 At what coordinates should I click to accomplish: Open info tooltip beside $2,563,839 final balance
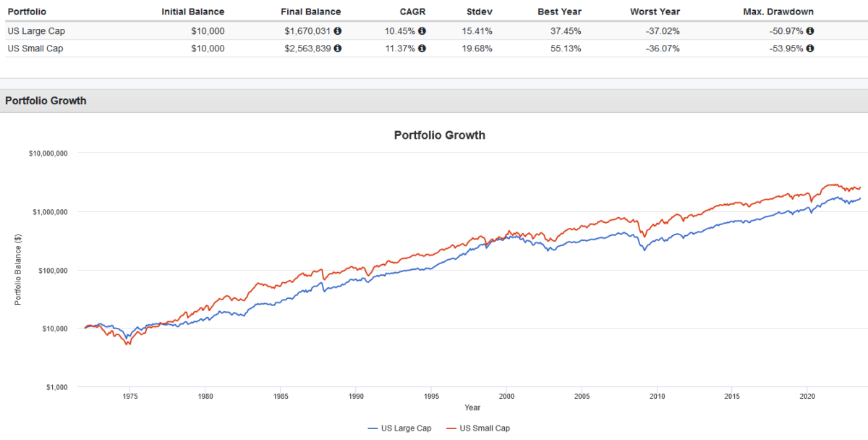339,48
